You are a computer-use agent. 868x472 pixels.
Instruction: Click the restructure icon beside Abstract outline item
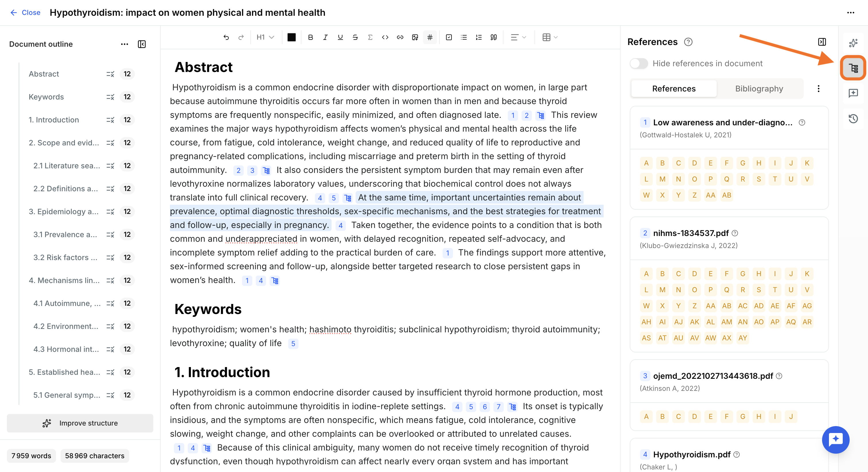click(x=110, y=74)
